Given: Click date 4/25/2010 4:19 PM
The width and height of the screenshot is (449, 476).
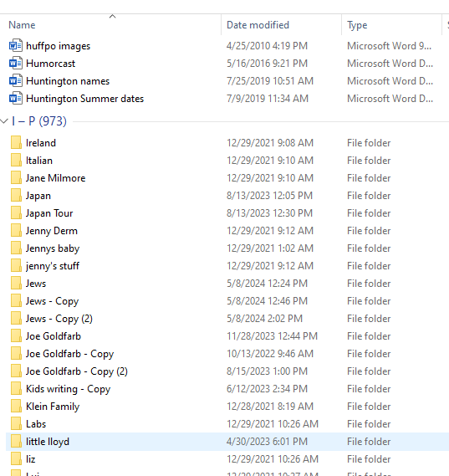Looking at the screenshot, I should [x=267, y=46].
